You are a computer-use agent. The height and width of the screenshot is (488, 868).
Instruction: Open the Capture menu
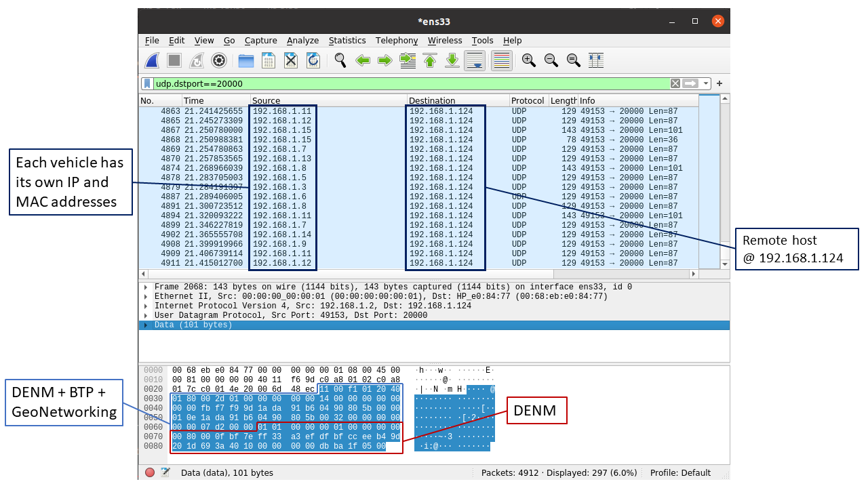260,41
